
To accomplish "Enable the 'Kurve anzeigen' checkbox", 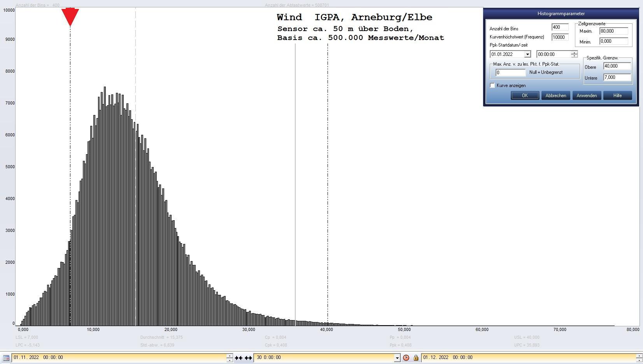I will (x=492, y=85).
